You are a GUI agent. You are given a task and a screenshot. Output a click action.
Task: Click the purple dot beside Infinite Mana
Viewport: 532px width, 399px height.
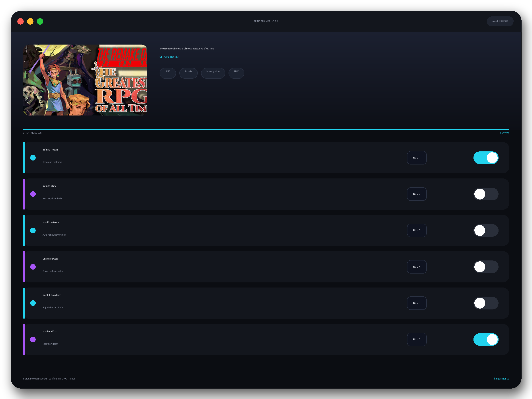pos(33,194)
